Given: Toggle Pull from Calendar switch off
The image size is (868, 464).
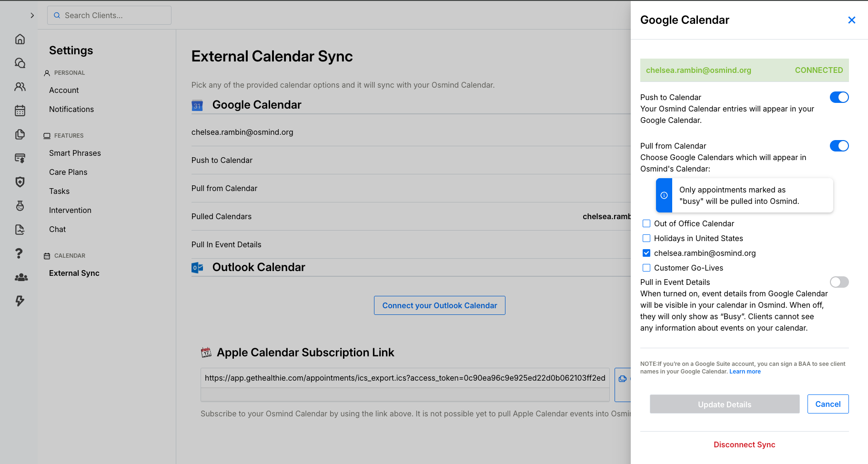Looking at the screenshot, I should coord(839,146).
